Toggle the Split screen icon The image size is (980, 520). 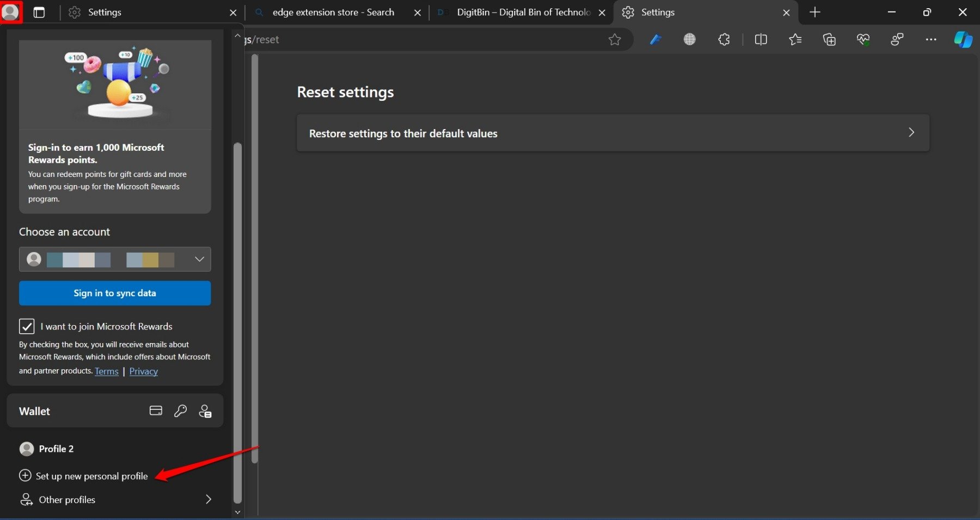point(761,39)
